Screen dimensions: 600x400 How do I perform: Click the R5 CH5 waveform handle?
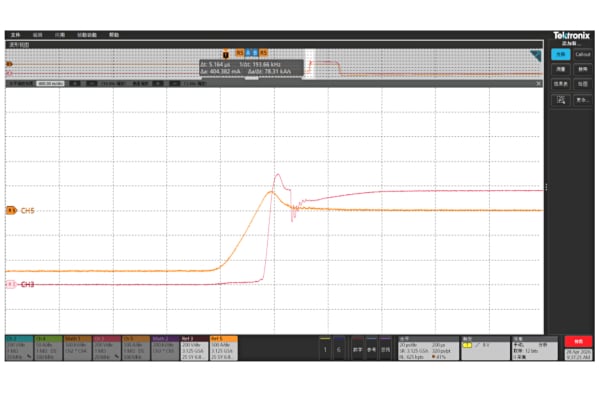11,211
